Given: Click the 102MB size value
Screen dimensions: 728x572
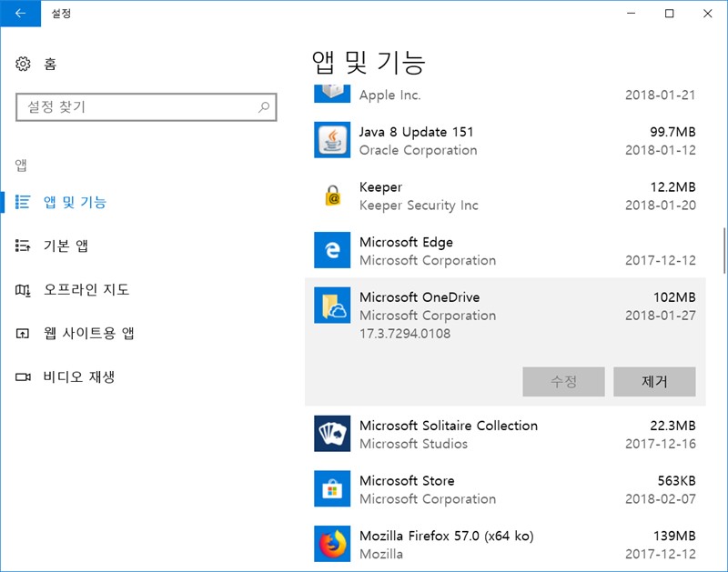Looking at the screenshot, I should tap(674, 296).
